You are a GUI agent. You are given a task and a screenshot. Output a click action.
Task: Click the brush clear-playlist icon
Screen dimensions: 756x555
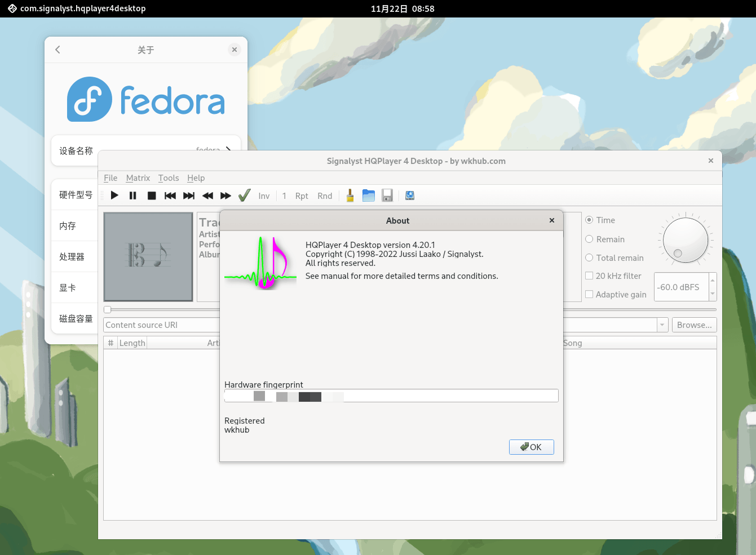350,196
